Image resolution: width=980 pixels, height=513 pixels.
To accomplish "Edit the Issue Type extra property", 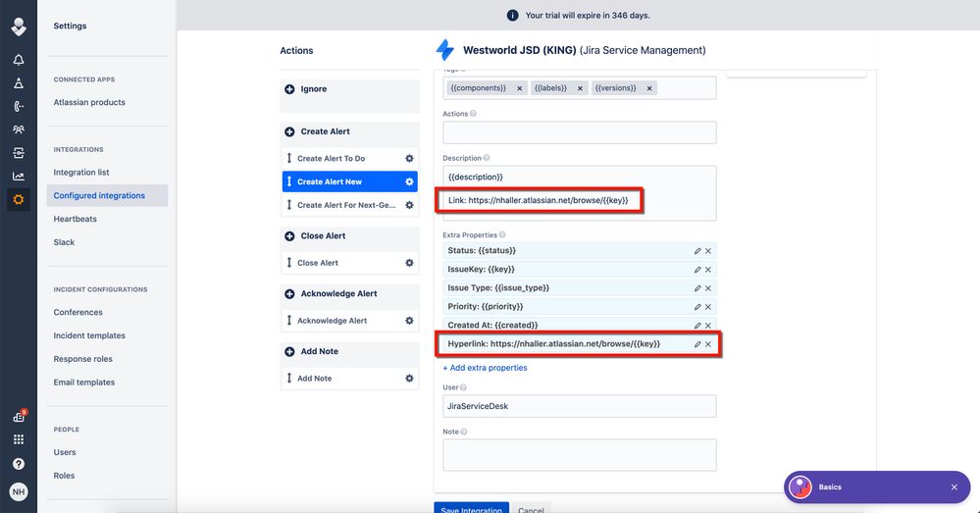I will (x=697, y=288).
